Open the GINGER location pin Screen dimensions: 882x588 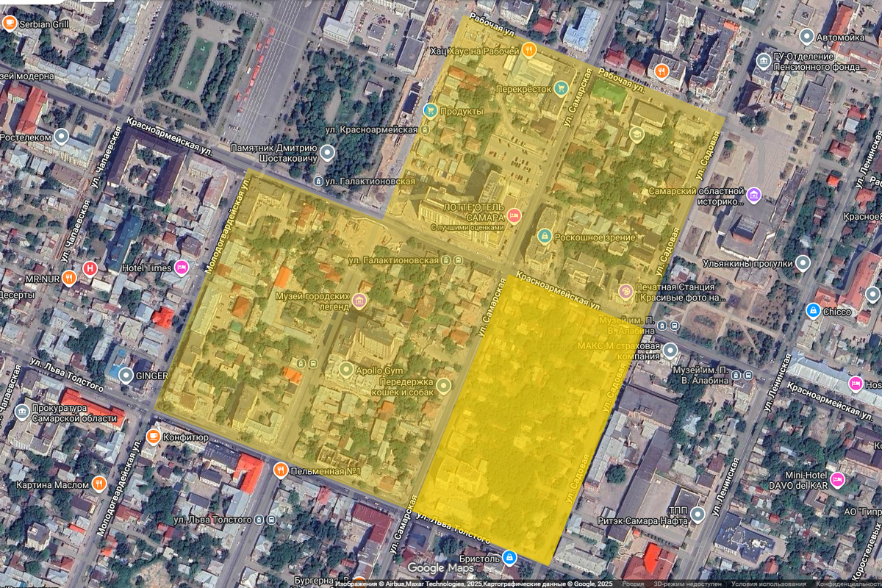pos(126,376)
